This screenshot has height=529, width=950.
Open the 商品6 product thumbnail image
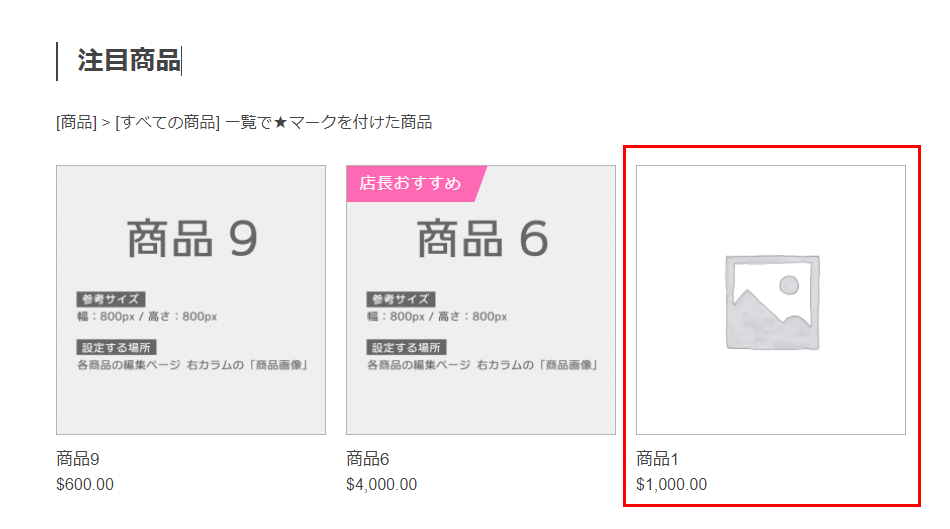tap(480, 300)
